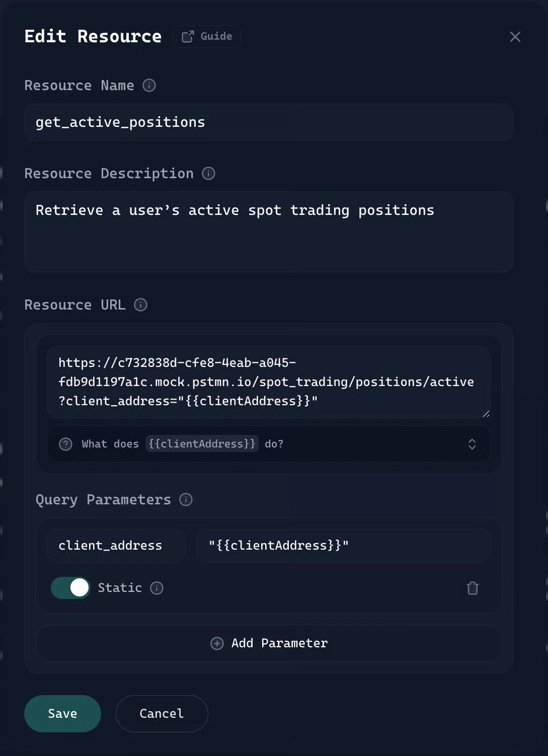
Task: Select the client_address parameter key field
Action: 116,546
